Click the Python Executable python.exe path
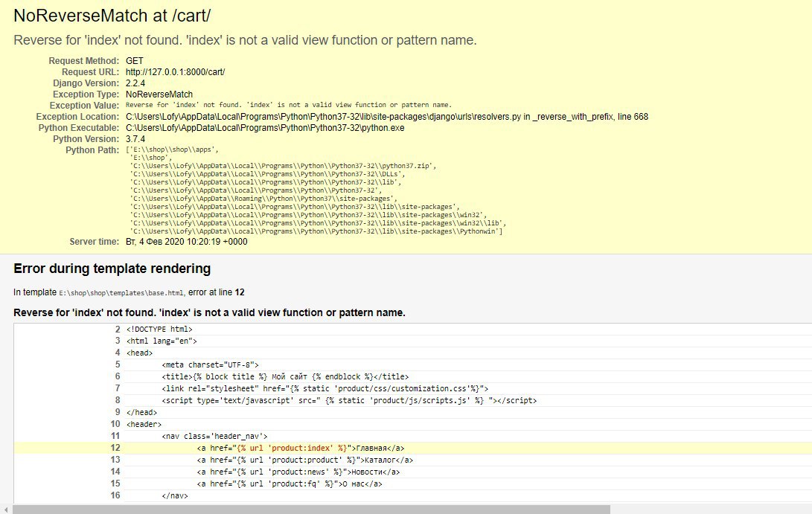The width and height of the screenshot is (812, 514). pos(265,128)
